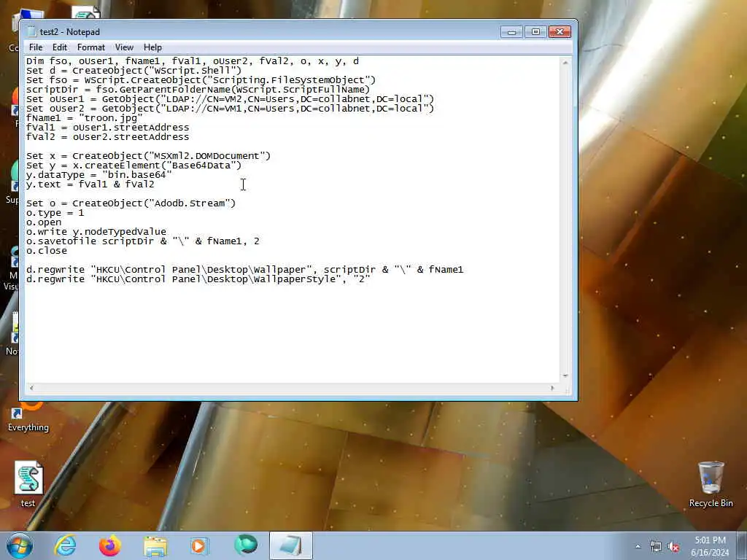This screenshot has height=560, width=747.
Task: Click the line 'fVal2 = oUser2.streetAddress'
Action: tap(108, 137)
